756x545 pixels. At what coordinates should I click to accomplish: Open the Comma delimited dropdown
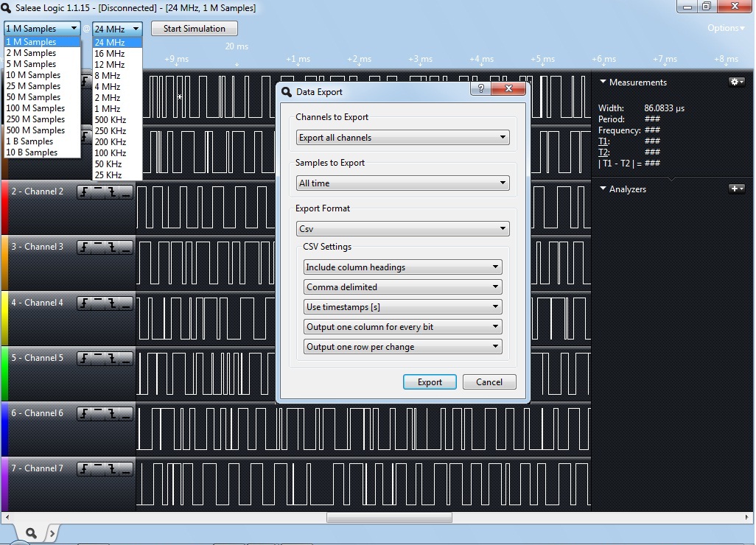click(x=402, y=286)
